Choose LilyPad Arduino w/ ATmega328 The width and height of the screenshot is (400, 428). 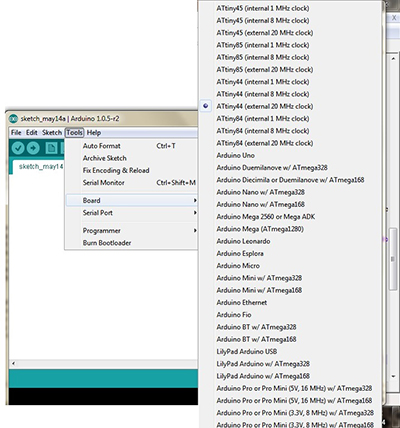[x=263, y=364]
